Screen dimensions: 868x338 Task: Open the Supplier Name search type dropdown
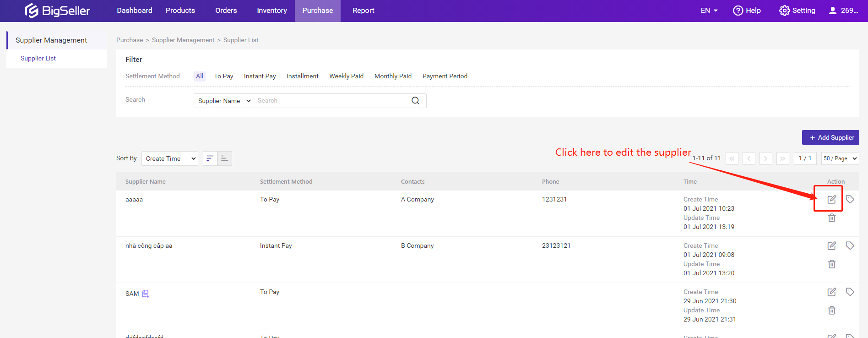pos(223,101)
